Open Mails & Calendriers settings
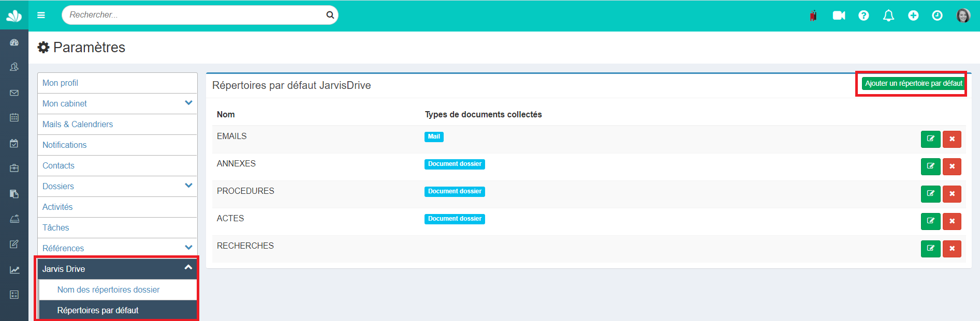The width and height of the screenshot is (980, 321). pos(118,124)
